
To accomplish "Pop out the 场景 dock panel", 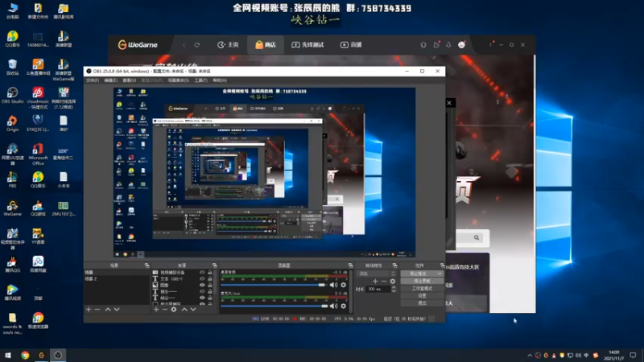I will pyautogui.click(x=147, y=265).
